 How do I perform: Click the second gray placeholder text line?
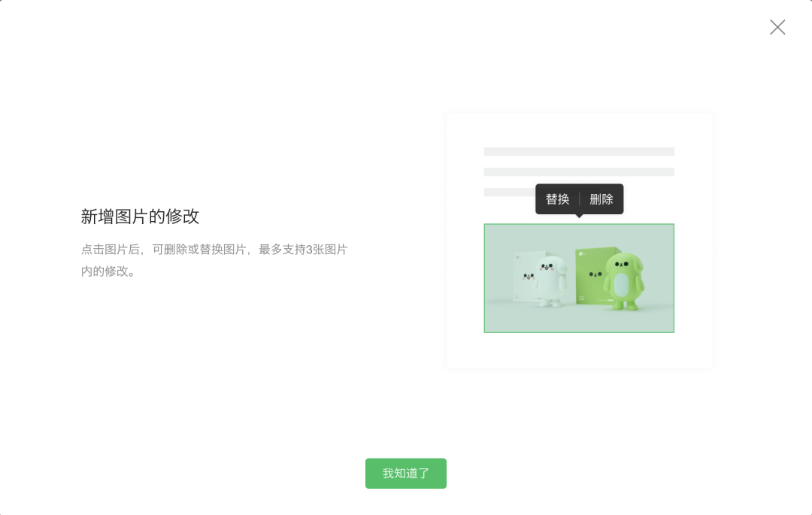[579, 172]
